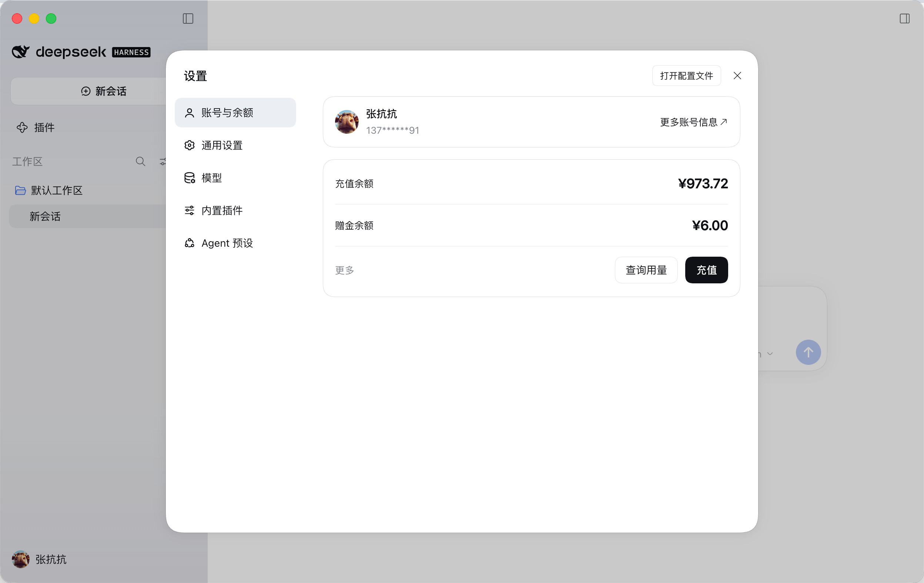This screenshot has height=583, width=924.
Task: Open user menu 张抗抗 at sidebar bottom
Action: (x=39, y=559)
